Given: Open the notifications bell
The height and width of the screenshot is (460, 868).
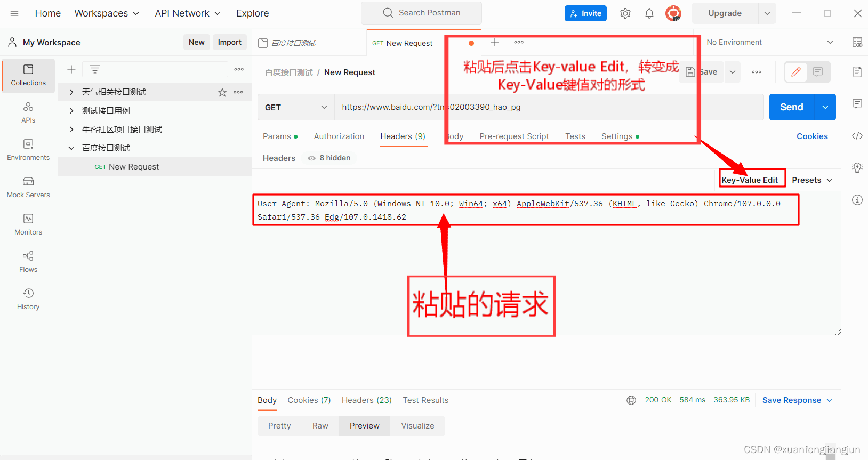Looking at the screenshot, I should (x=649, y=13).
